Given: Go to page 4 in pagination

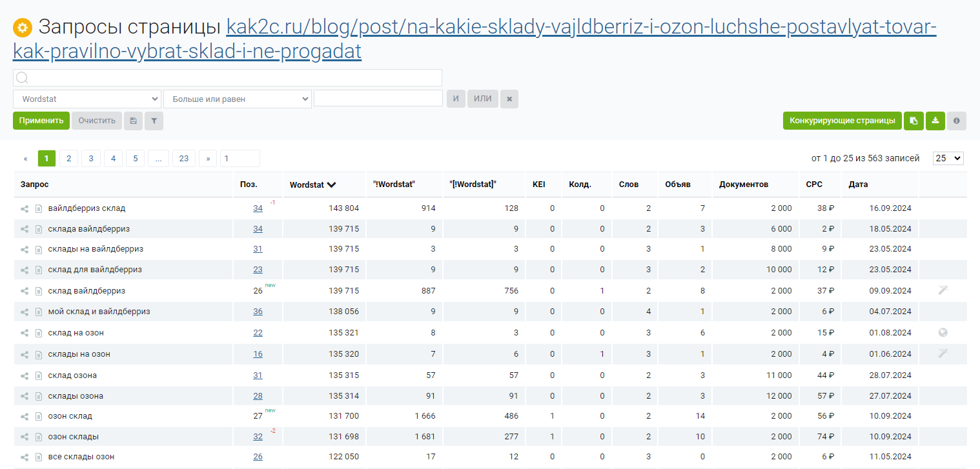Looking at the screenshot, I should click(113, 159).
